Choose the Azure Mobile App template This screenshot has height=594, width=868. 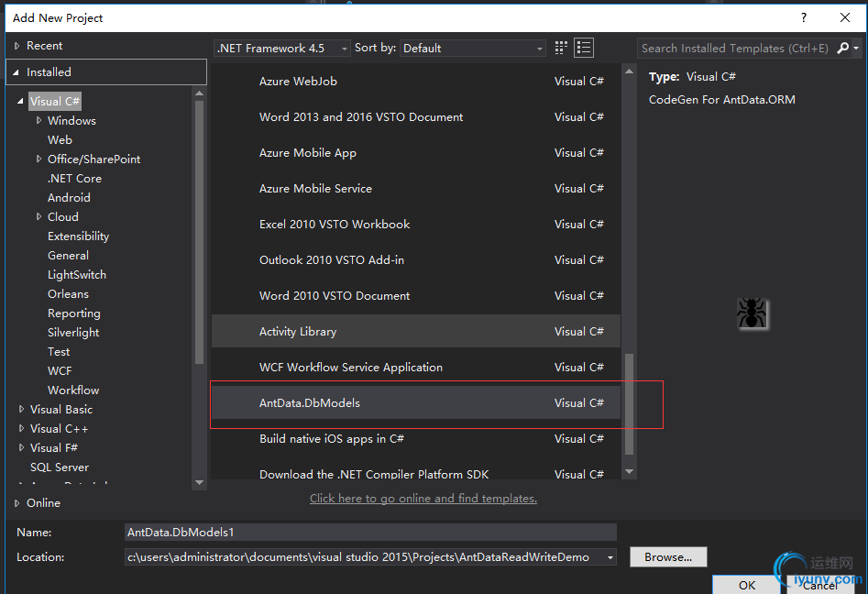coord(416,153)
